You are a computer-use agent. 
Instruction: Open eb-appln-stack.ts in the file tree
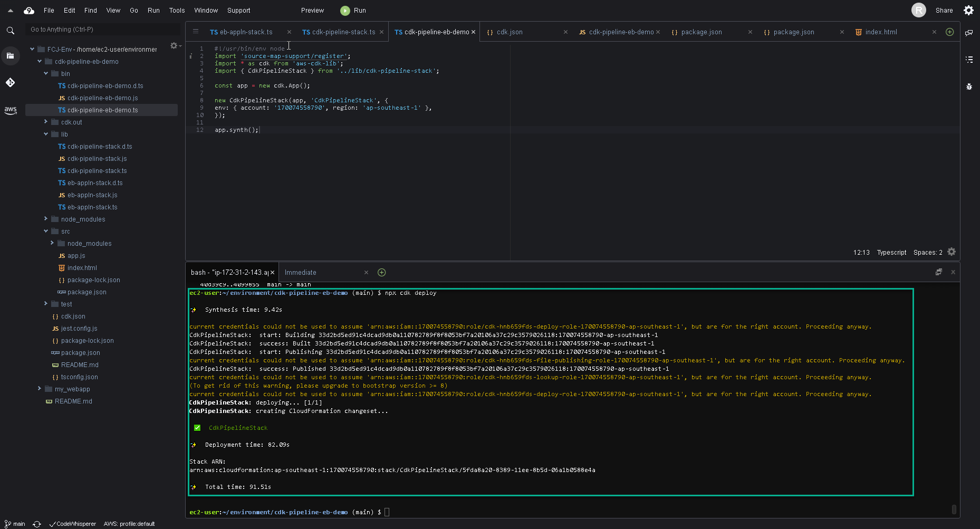coord(92,207)
